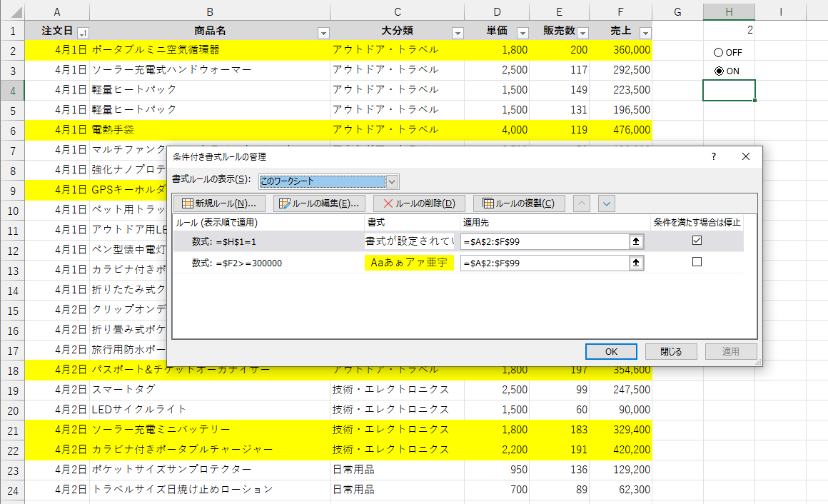828x504 pixels.
Task: Open the 書式ルールの表示 dropdown
Action: (391, 181)
